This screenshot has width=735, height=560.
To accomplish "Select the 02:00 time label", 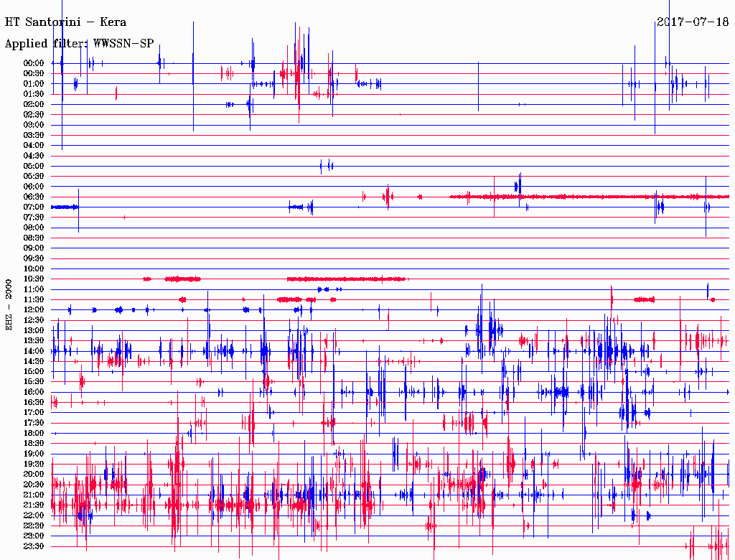I will [x=34, y=105].
